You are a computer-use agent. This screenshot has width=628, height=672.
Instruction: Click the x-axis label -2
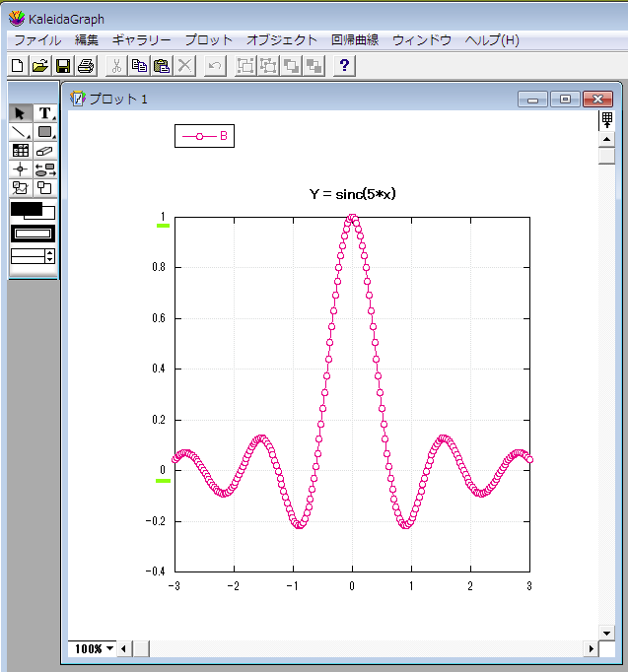[x=234, y=586]
